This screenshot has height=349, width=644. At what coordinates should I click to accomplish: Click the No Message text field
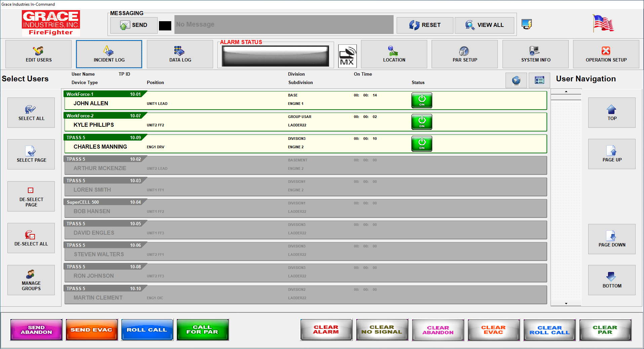(284, 25)
